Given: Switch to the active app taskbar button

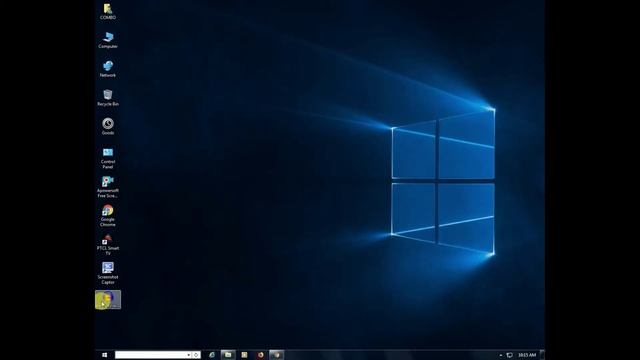Looking at the screenshot, I should 277,355.
